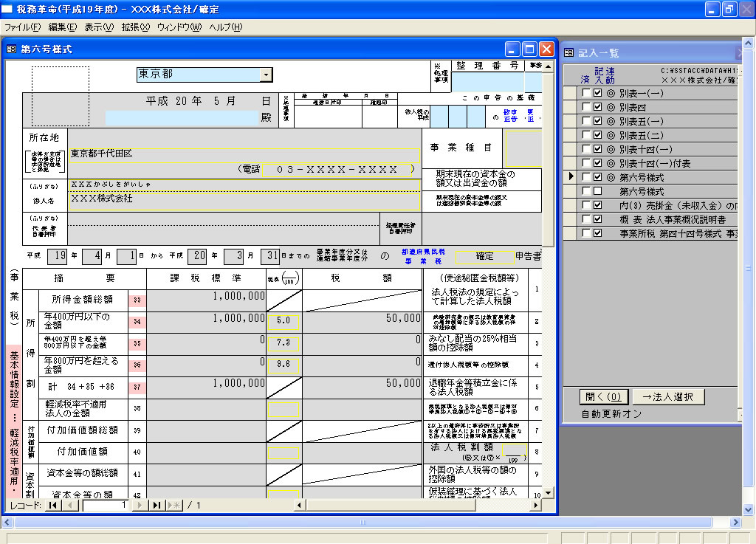Viewport: 756px width, 544px height.
Task: Open the ヘルプ(H) menu
Action: tap(226, 27)
